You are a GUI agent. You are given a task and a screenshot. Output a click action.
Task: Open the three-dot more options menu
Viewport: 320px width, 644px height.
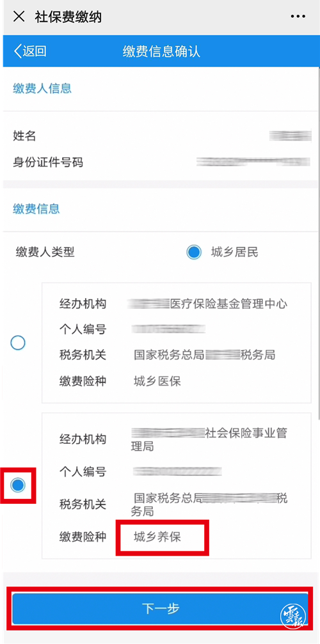(298, 17)
